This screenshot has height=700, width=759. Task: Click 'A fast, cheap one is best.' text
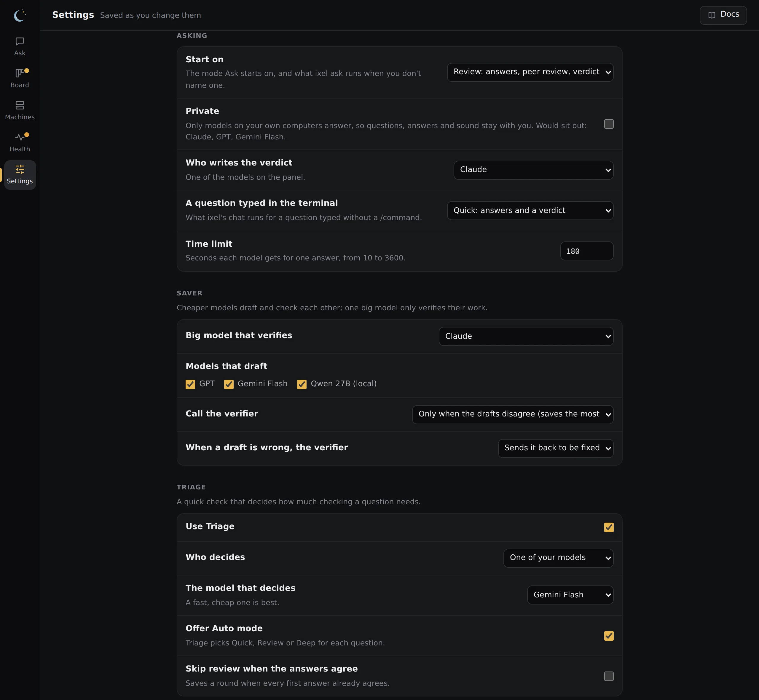[232, 603]
